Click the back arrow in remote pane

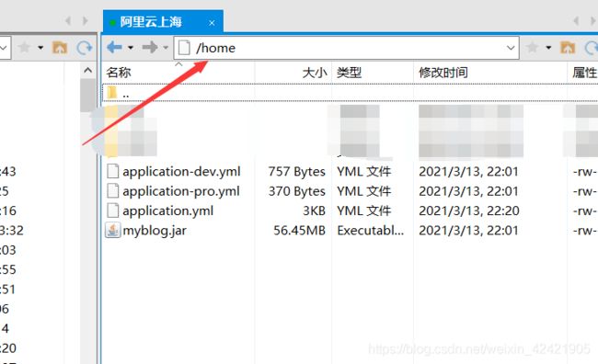pos(114,48)
